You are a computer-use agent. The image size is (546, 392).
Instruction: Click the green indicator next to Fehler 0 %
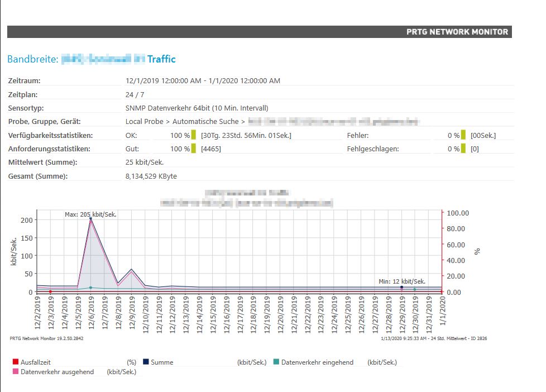pyautogui.click(x=463, y=135)
